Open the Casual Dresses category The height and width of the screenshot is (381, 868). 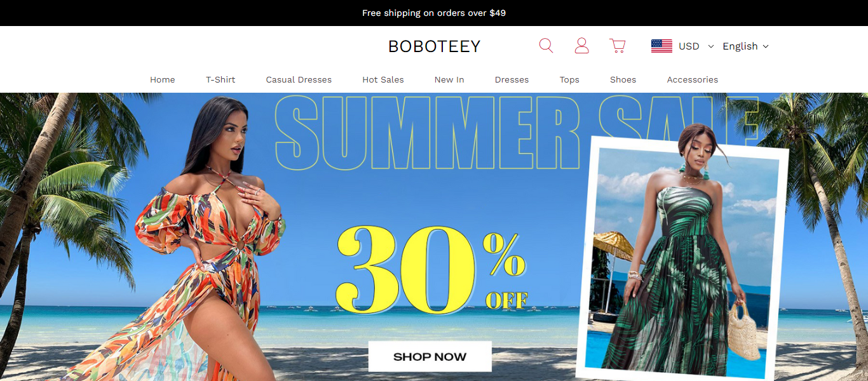(299, 79)
